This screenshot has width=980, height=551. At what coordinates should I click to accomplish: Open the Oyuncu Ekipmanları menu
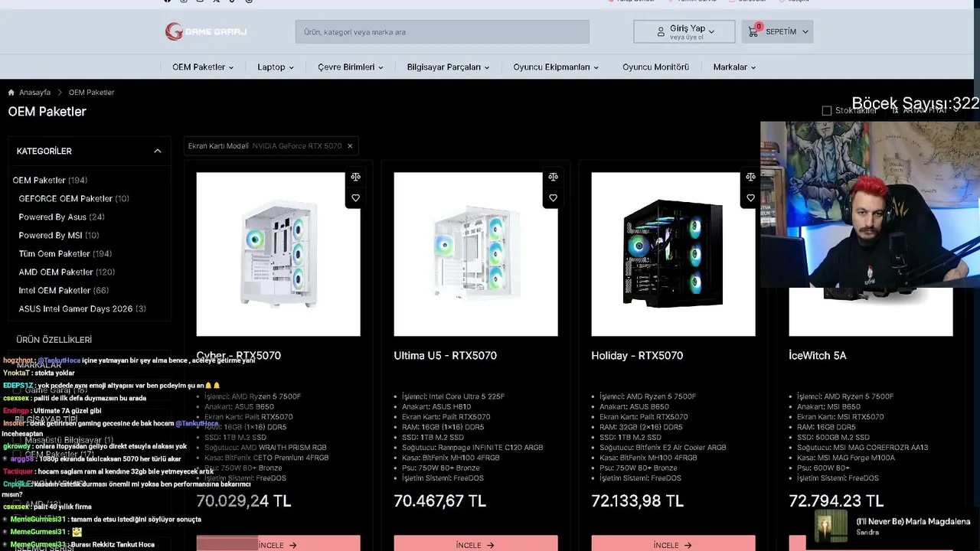pos(556,67)
